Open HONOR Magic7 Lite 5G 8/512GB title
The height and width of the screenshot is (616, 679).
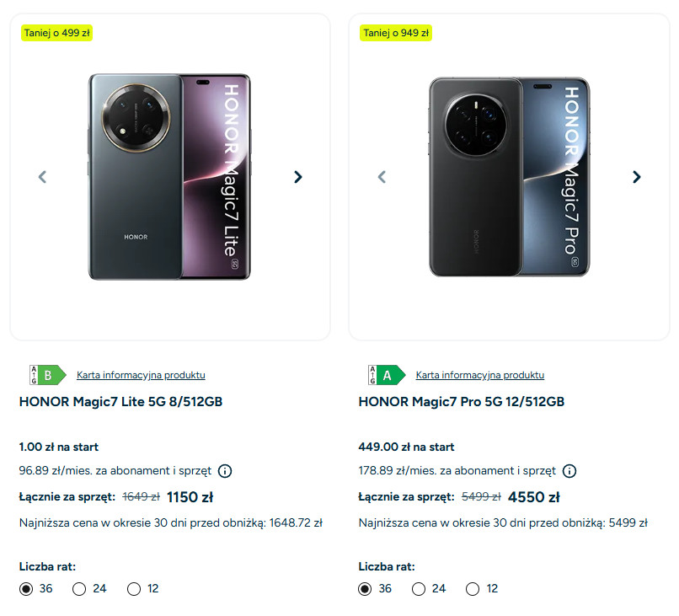pyautogui.click(x=120, y=402)
